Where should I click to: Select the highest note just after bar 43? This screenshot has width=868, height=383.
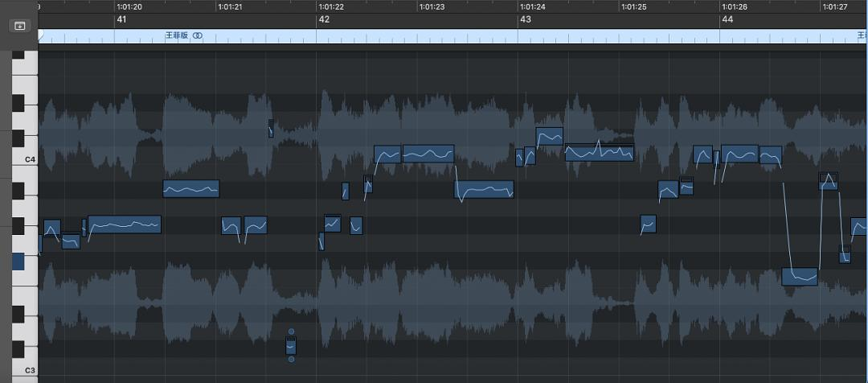(x=549, y=137)
